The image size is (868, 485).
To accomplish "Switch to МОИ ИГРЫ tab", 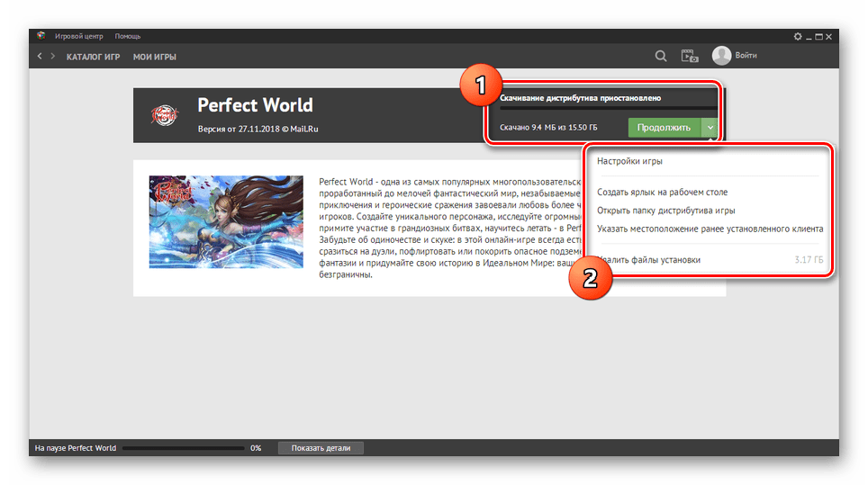I will 155,57.
